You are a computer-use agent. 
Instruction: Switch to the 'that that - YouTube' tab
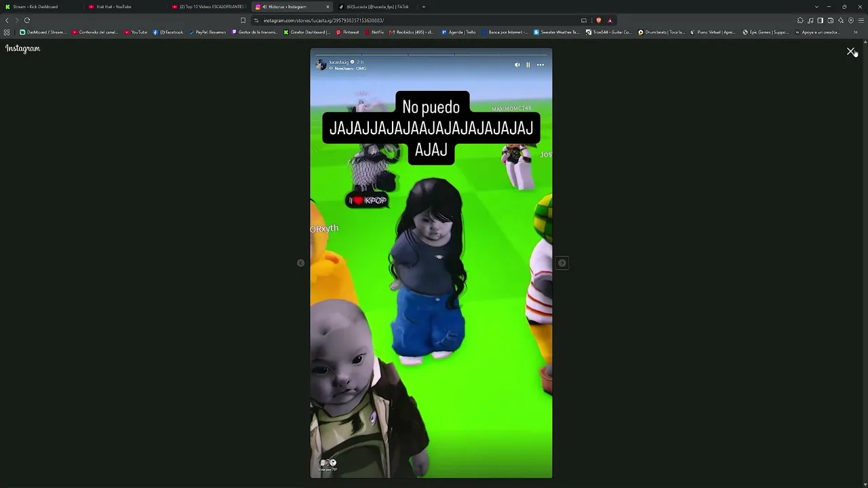pos(125,7)
